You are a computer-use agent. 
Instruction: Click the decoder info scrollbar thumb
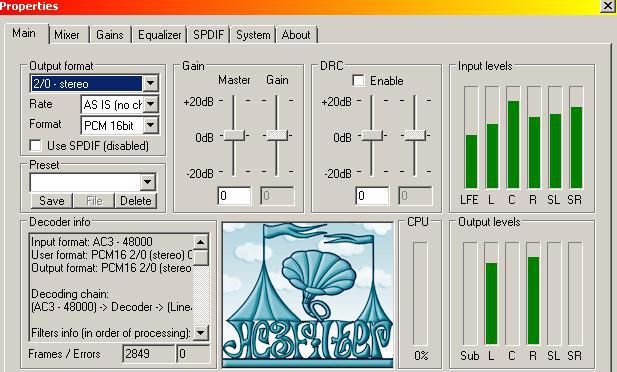point(201,257)
